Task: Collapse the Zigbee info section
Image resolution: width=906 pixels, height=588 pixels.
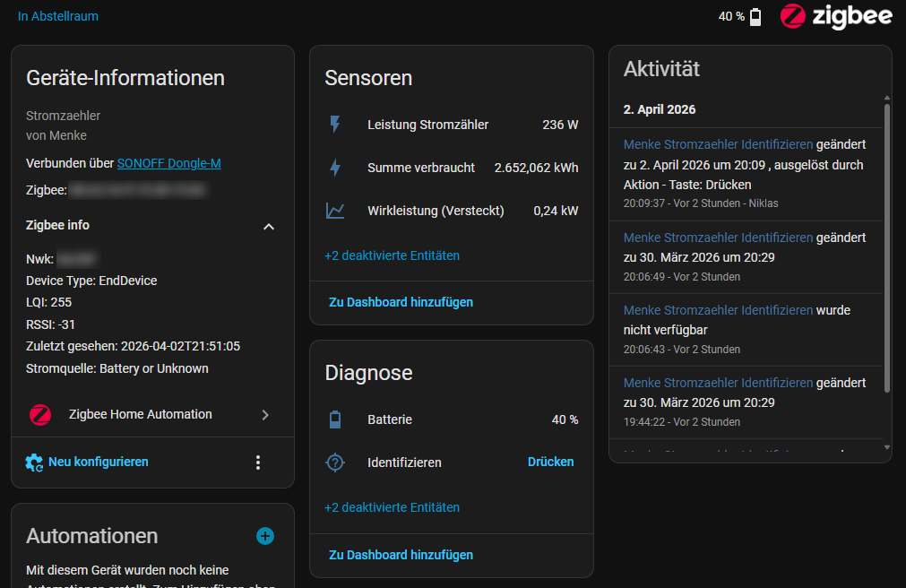Action: pyautogui.click(x=268, y=227)
